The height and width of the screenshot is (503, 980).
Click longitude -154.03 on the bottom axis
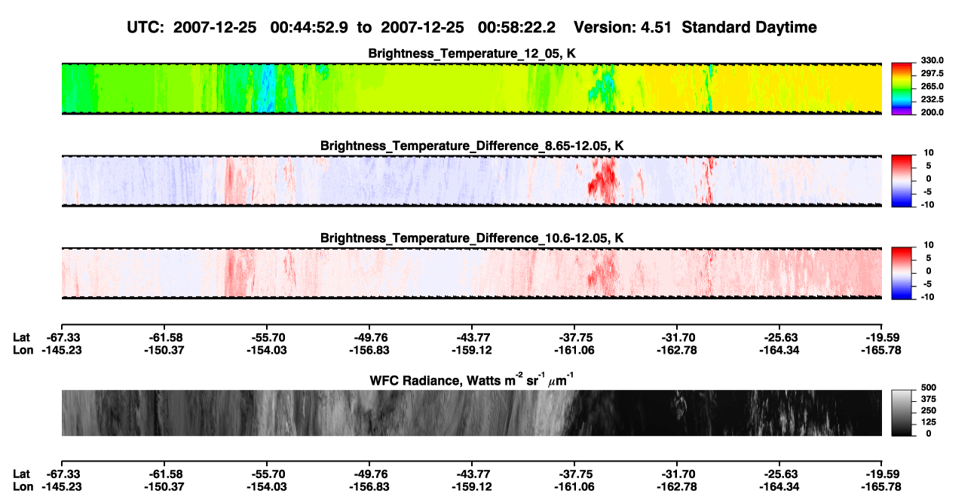tap(266, 486)
